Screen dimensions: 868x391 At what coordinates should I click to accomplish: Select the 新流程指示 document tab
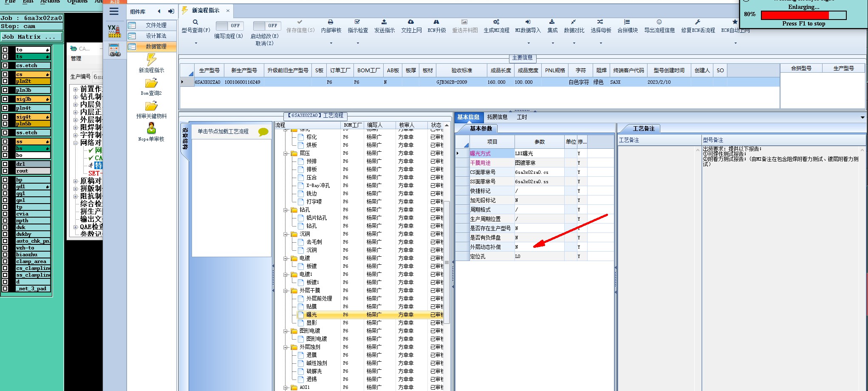pos(206,11)
